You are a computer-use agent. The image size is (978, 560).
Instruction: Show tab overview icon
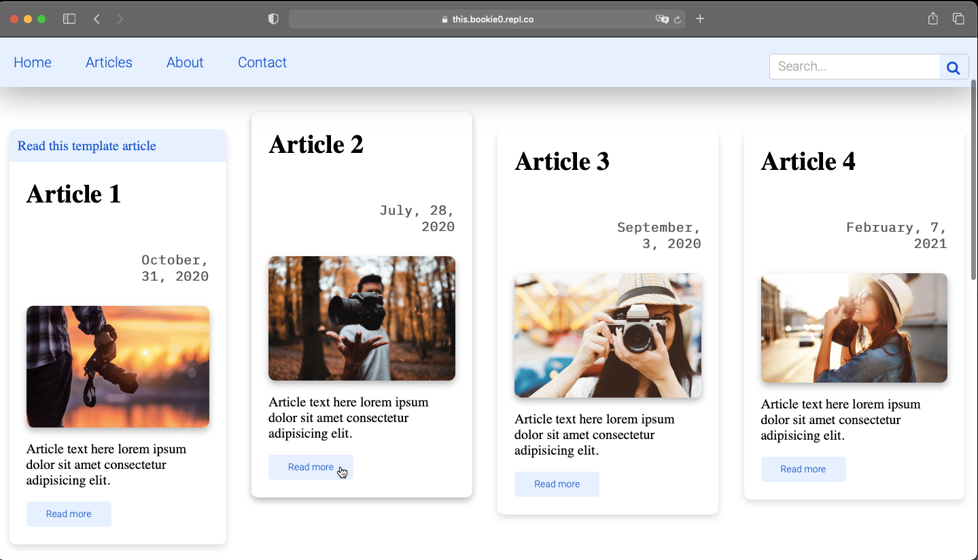[958, 19]
